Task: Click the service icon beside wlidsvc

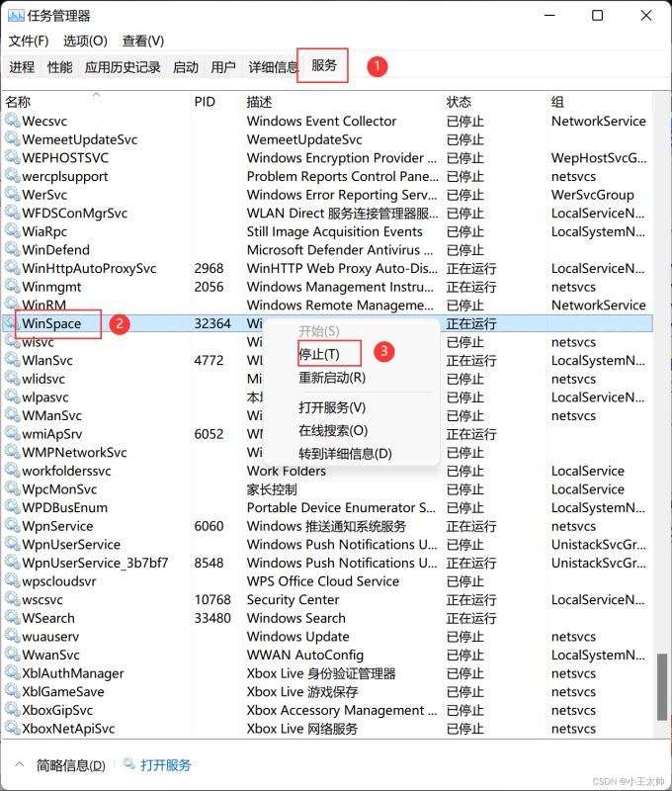Action: point(12,379)
